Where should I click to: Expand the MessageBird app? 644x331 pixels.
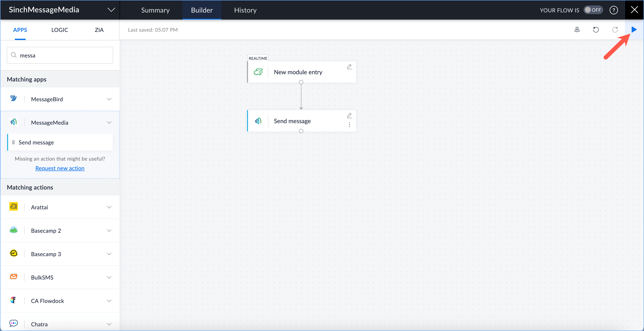(x=109, y=99)
